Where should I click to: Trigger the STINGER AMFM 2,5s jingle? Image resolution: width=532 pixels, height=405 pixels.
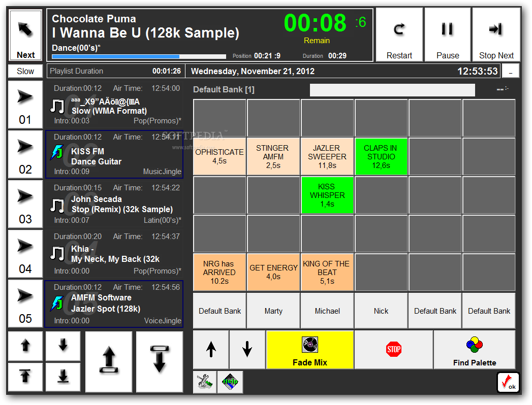(273, 157)
